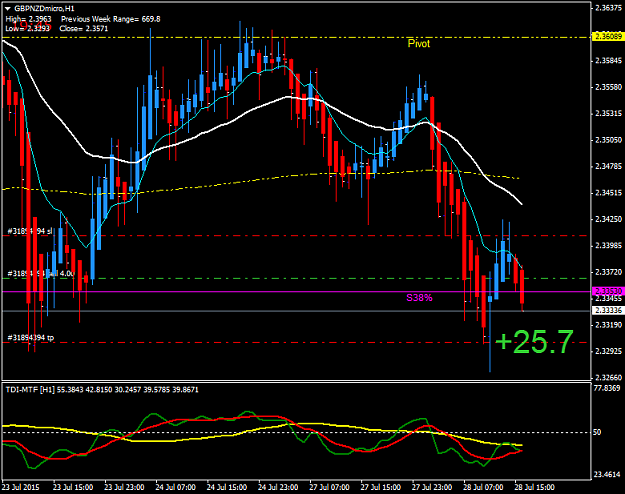The height and width of the screenshot is (494, 625).
Task: Select the Previous Week Range= 669.8 text
Action: click(x=110, y=19)
